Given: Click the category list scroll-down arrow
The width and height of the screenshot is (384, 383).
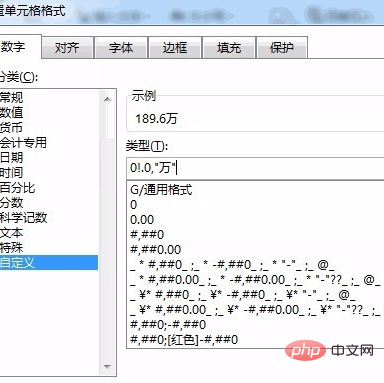Looking at the screenshot, I should pyautogui.click(x=107, y=367).
